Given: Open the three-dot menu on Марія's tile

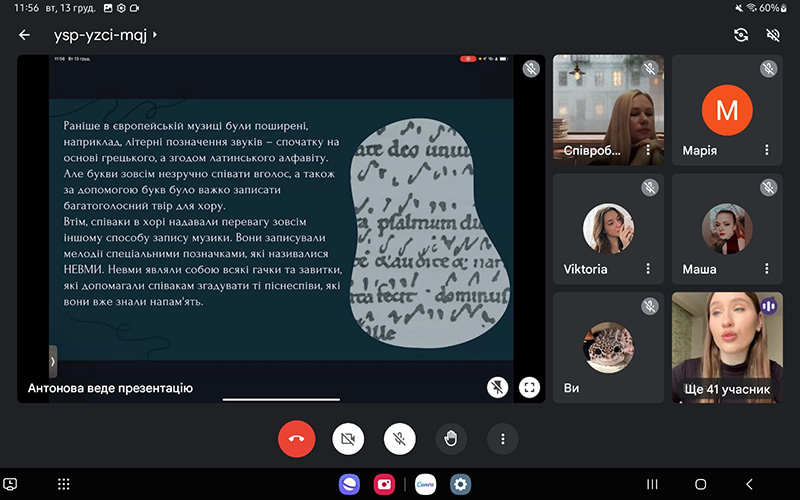Looking at the screenshot, I should [767, 150].
